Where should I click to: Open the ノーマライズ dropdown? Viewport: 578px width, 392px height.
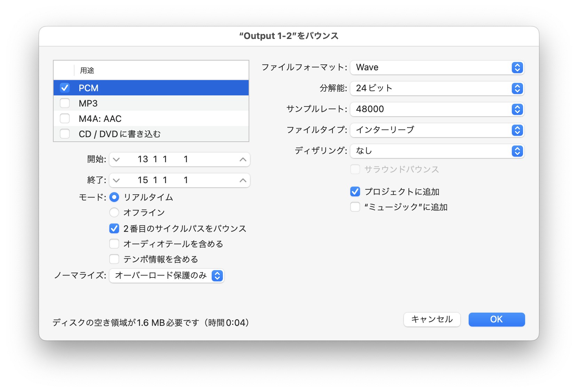[x=167, y=276]
